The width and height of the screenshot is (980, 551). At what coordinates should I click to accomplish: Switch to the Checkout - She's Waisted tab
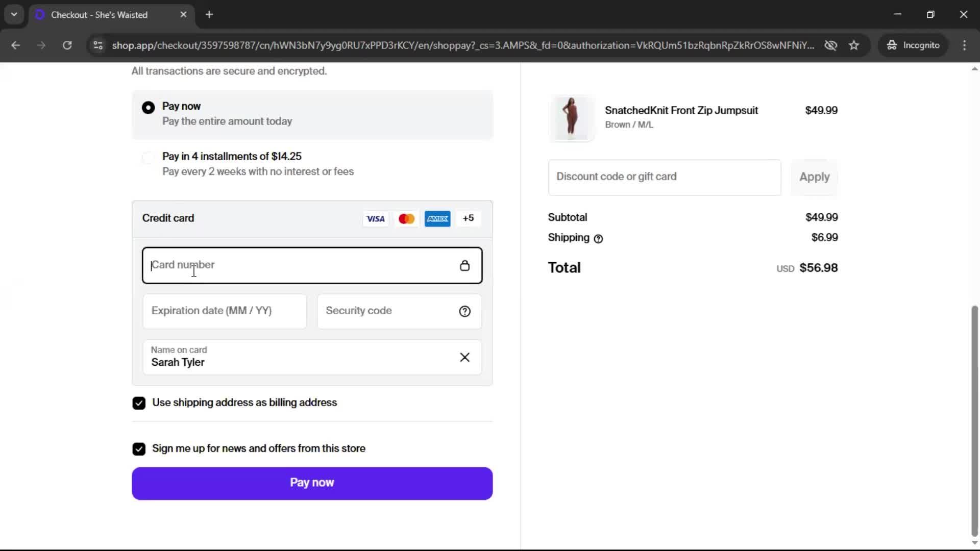pos(100,15)
